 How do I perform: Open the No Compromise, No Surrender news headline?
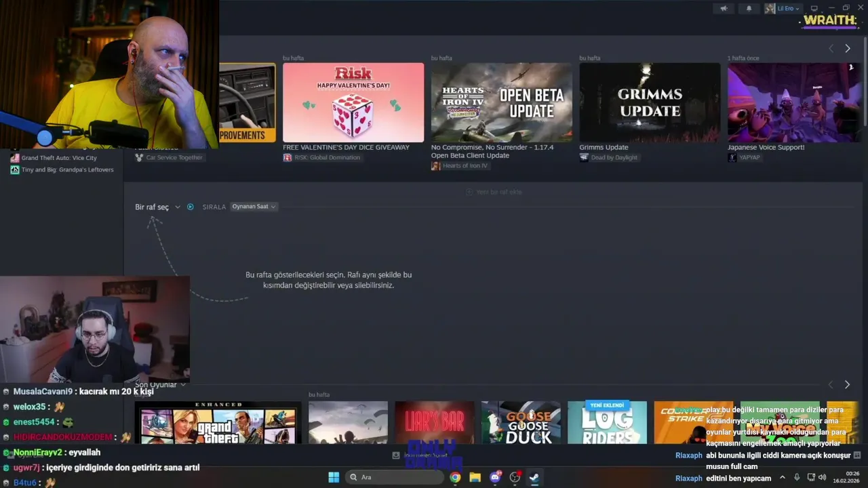pos(492,151)
